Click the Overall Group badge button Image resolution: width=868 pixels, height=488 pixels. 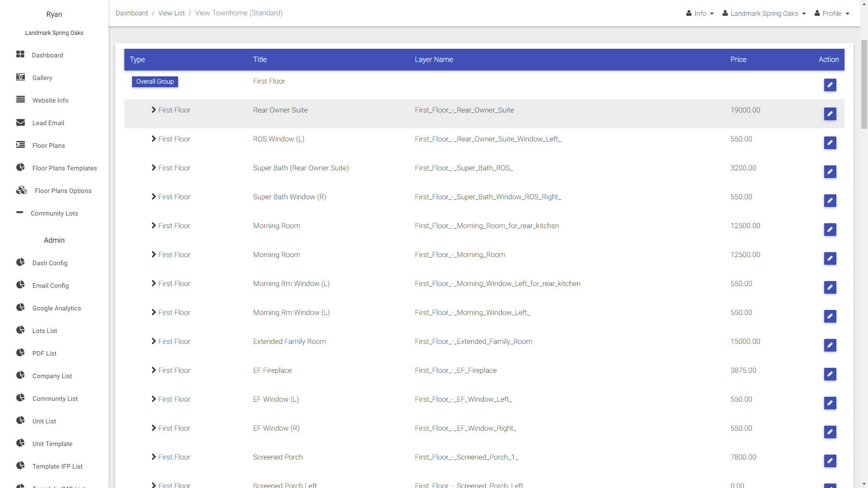155,82
